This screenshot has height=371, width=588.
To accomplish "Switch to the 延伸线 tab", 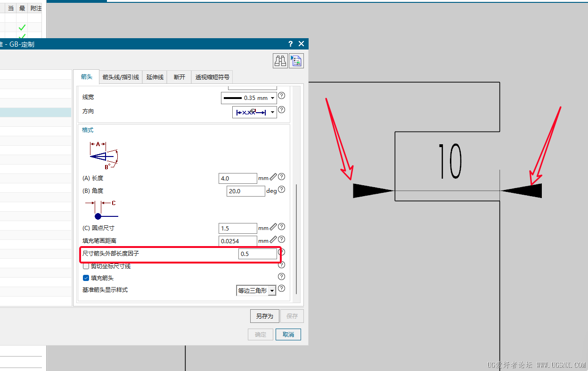I will point(155,77).
